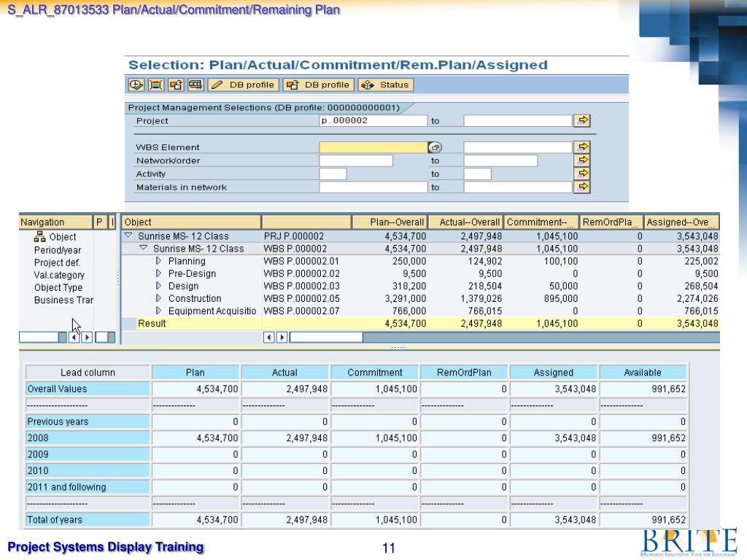Open the search help beside the WBS Element field
The width and height of the screenshot is (747, 560).
[435, 147]
